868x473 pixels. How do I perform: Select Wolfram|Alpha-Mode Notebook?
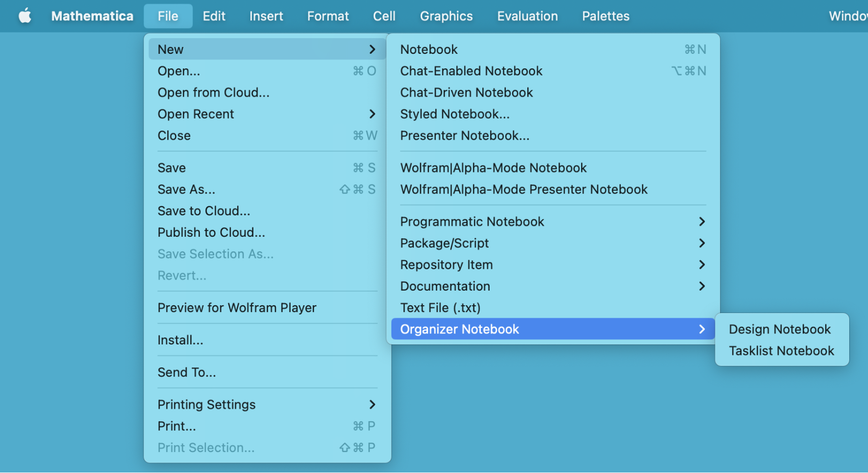(493, 168)
